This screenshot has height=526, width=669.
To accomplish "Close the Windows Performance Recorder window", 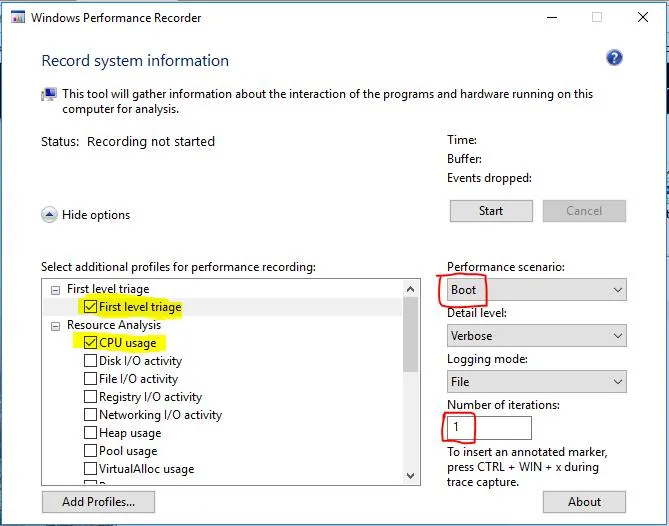I will pos(643,17).
